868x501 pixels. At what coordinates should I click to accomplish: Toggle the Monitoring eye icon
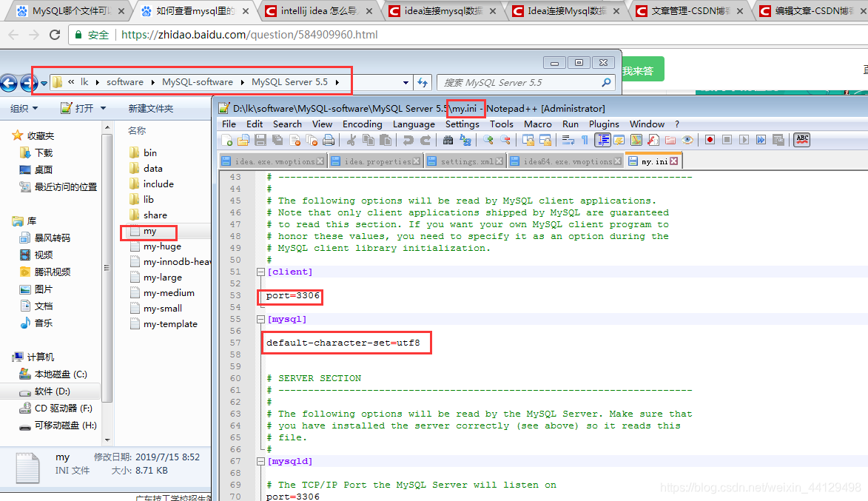[687, 140]
